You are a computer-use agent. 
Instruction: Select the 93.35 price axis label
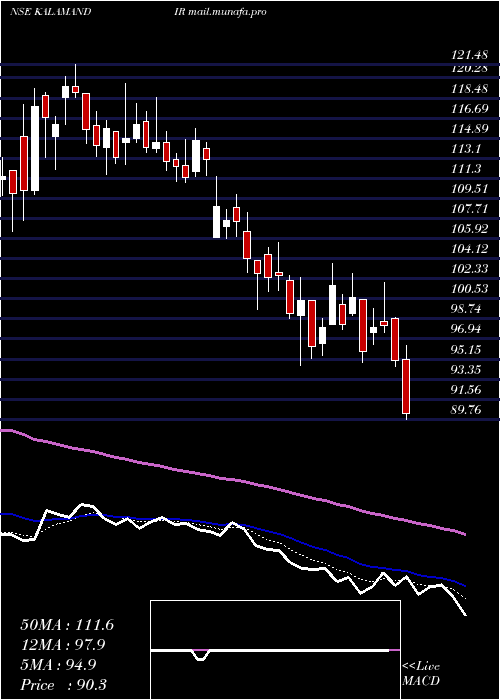point(467,369)
